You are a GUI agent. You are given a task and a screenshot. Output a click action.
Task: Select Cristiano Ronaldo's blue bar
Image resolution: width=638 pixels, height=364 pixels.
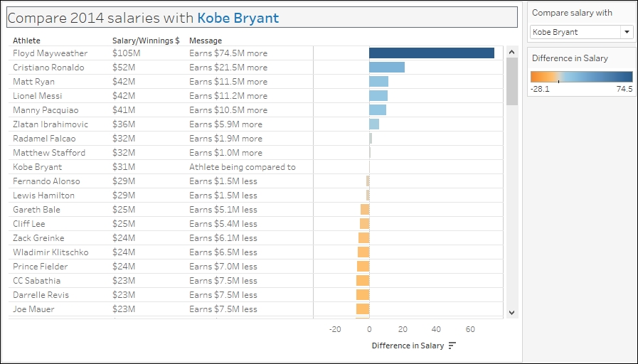tap(387, 67)
